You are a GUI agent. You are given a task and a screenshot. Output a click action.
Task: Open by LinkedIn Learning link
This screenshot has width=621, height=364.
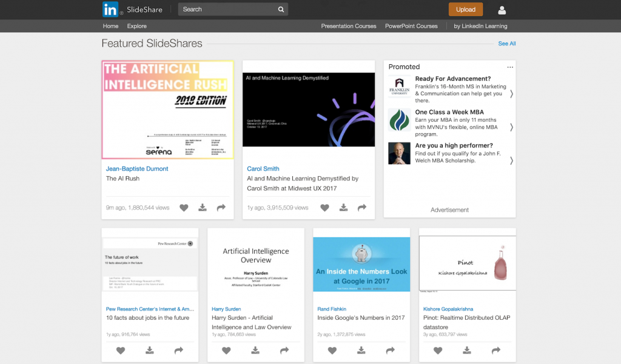(480, 26)
